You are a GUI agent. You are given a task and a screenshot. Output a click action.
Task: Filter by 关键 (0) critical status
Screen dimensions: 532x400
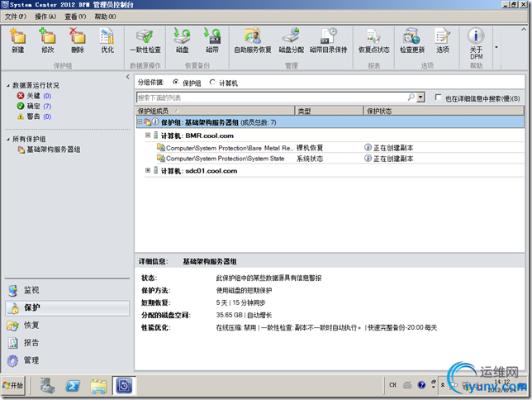[x=34, y=96]
